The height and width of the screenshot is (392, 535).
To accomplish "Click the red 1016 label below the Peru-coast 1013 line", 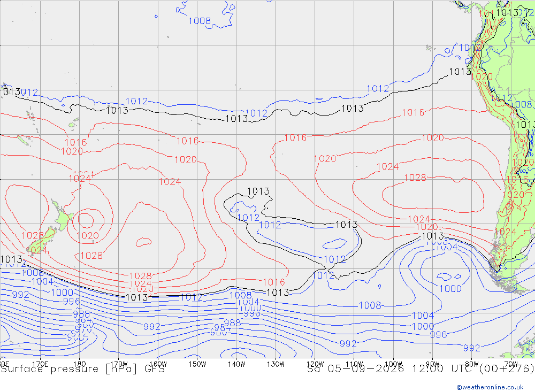I will [413, 113].
